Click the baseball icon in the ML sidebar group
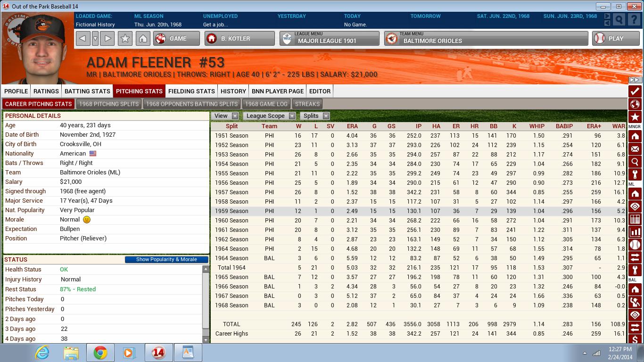644x362 pixels. point(635,245)
